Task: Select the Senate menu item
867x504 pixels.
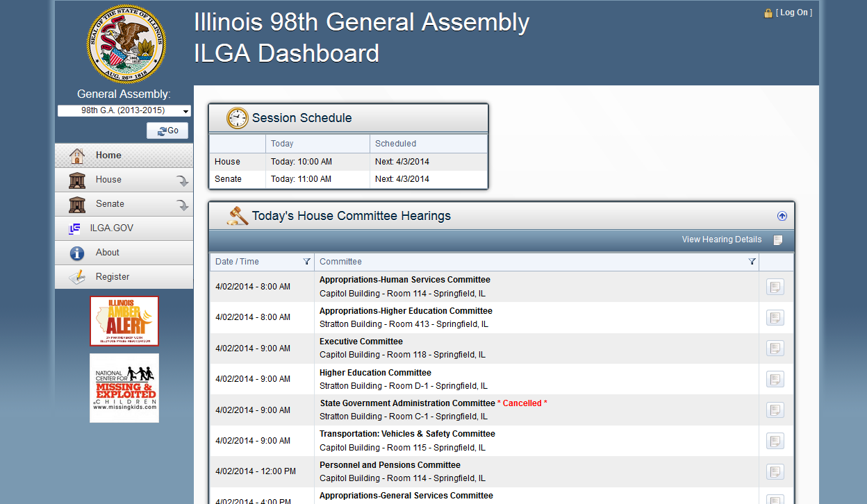Action: [x=124, y=204]
